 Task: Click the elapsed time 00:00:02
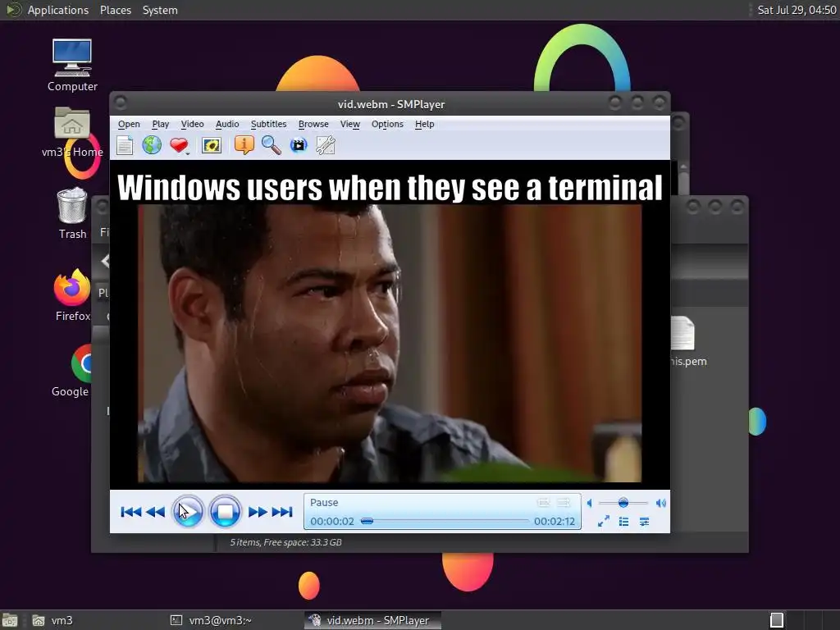332,521
